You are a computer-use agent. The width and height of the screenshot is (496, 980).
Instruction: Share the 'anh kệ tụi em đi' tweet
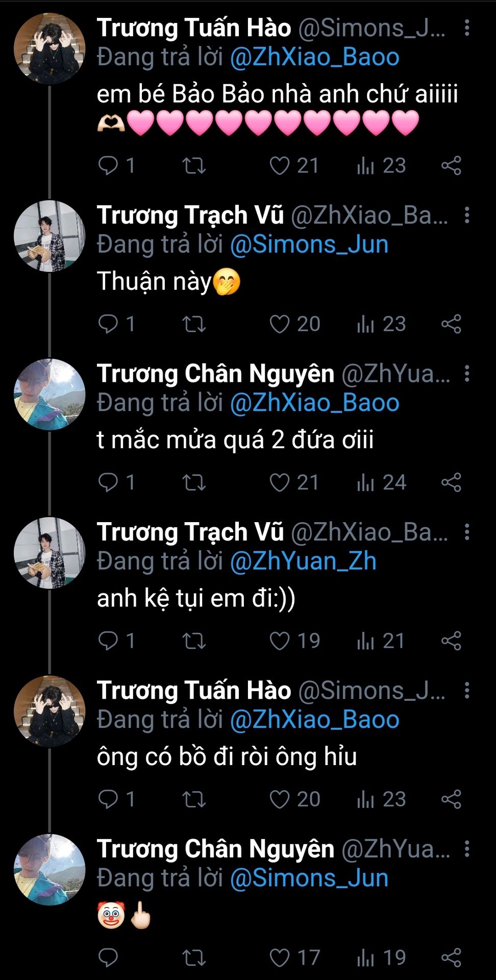pos(451,641)
